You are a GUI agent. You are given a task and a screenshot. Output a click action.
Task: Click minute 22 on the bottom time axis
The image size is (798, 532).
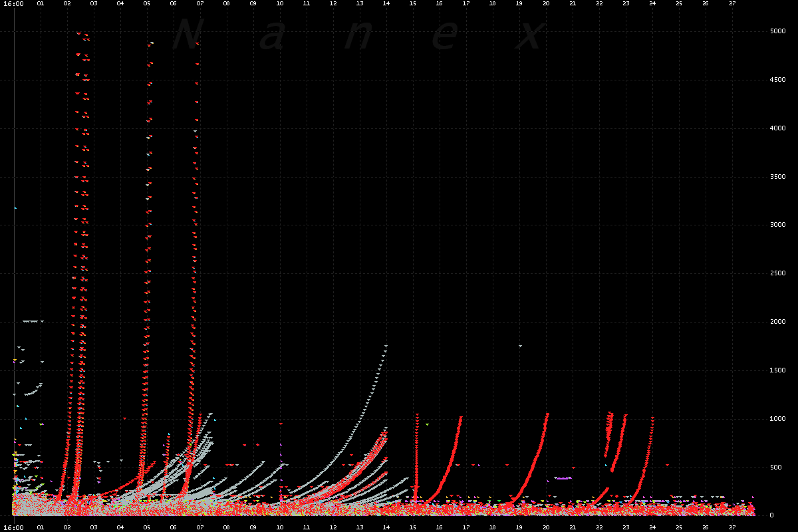coord(599,528)
